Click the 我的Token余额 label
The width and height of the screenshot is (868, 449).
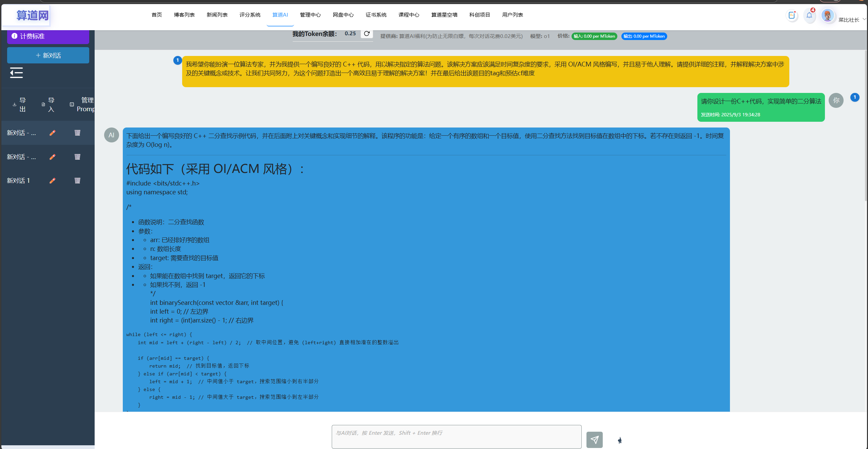(314, 34)
